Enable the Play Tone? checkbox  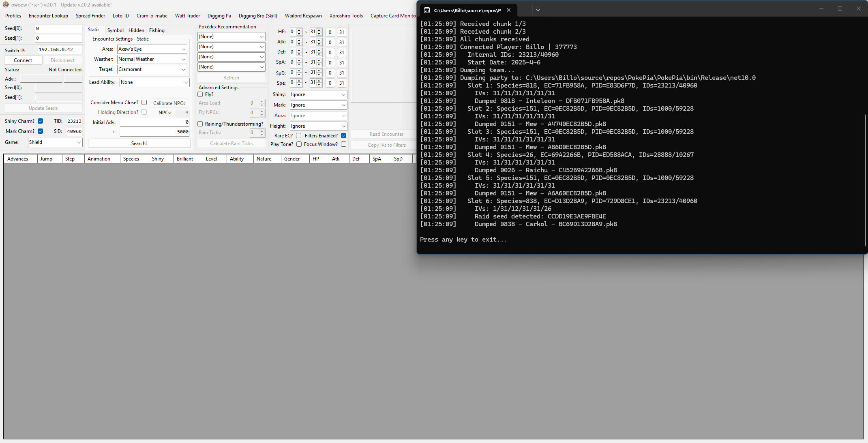[299, 144]
